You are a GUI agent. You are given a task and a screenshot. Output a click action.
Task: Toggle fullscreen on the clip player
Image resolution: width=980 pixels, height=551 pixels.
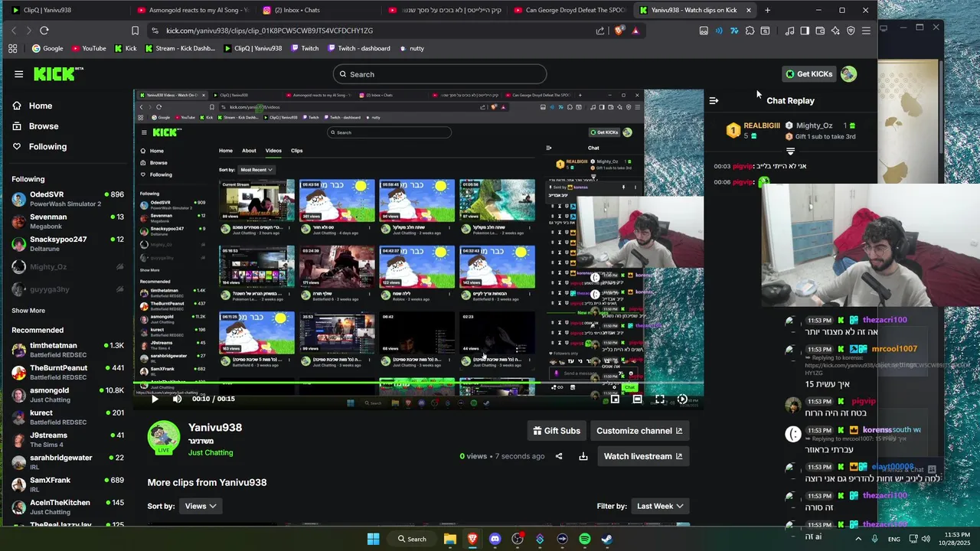coord(660,399)
